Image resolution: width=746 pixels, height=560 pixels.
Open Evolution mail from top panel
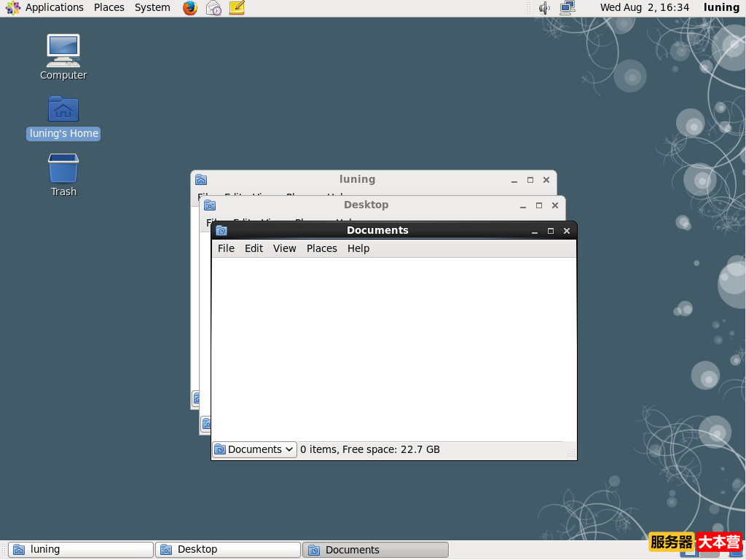click(213, 8)
